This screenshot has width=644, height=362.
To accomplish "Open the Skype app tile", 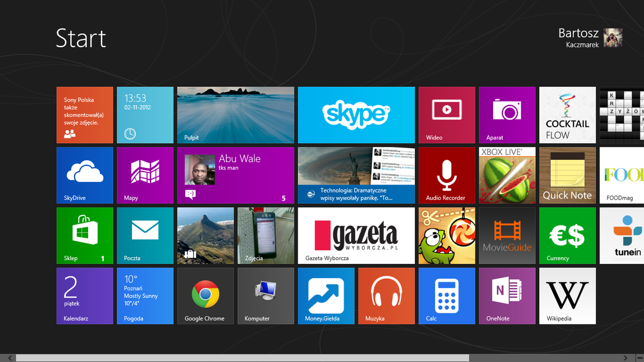I will click(356, 115).
